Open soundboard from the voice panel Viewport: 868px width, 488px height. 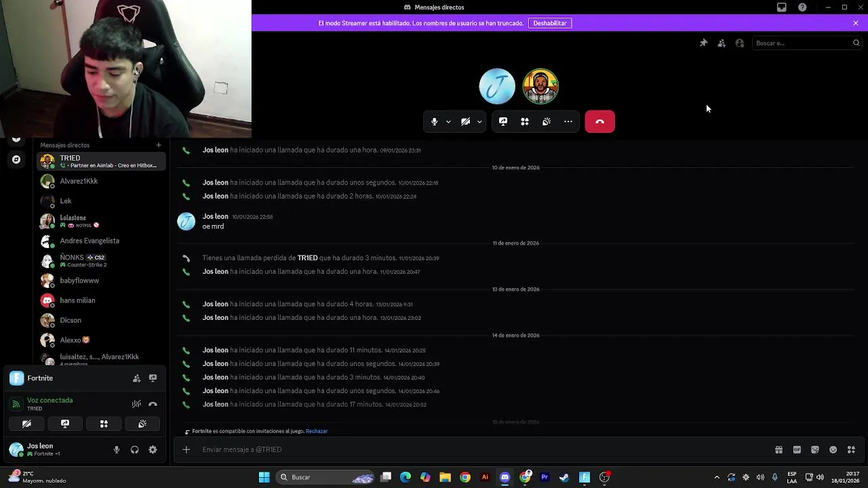142,424
